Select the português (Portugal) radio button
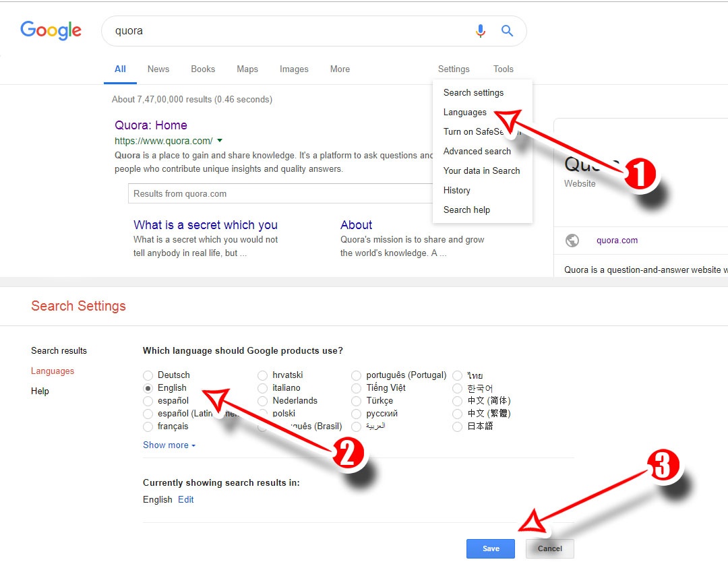The image size is (728, 568). point(356,375)
